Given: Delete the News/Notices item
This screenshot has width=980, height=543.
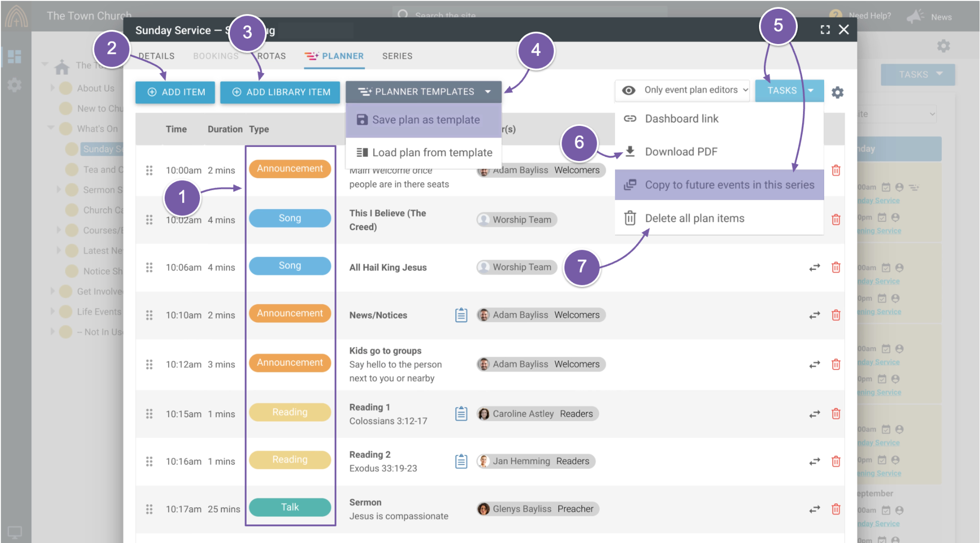Looking at the screenshot, I should pos(836,315).
